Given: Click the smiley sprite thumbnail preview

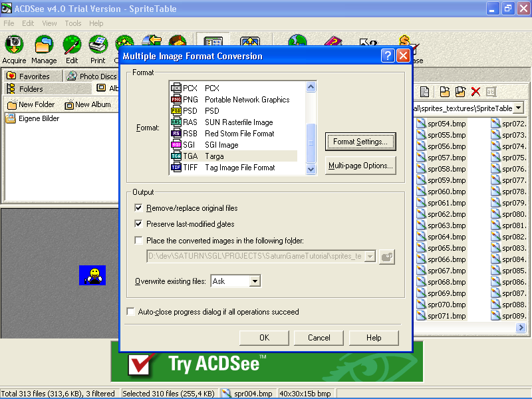Looking at the screenshot, I should 92,275.
